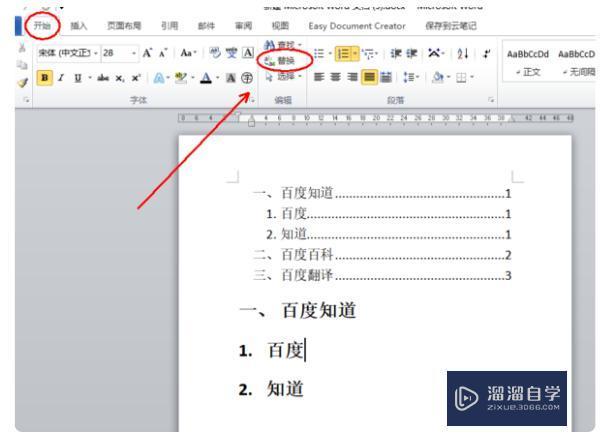Click the Sort A-Z icon
This screenshot has width=601, height=437.
(463, 53)
